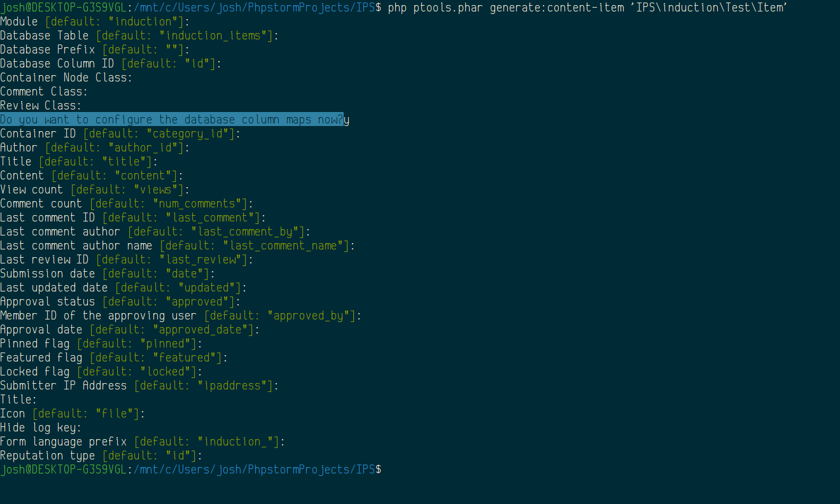Viewport: 840px width, 504px height.
Task: Click the Container Node Class prompt
Action: click(66, 78)
